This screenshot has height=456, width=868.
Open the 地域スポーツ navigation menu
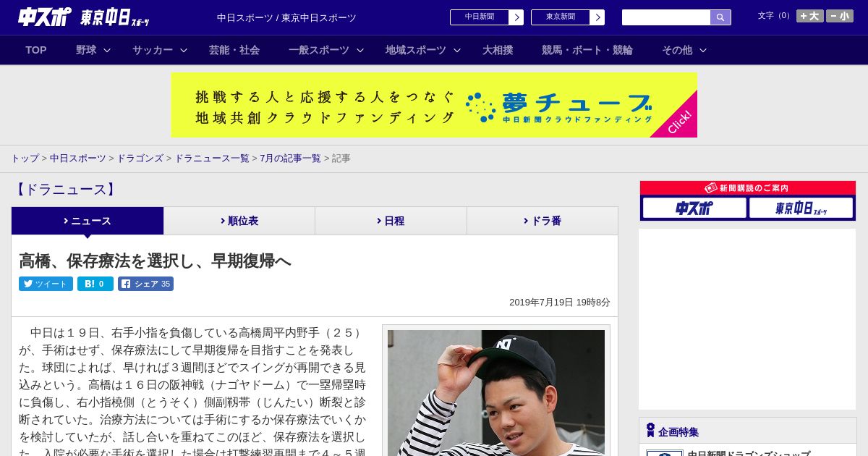[x=416, y=50]
